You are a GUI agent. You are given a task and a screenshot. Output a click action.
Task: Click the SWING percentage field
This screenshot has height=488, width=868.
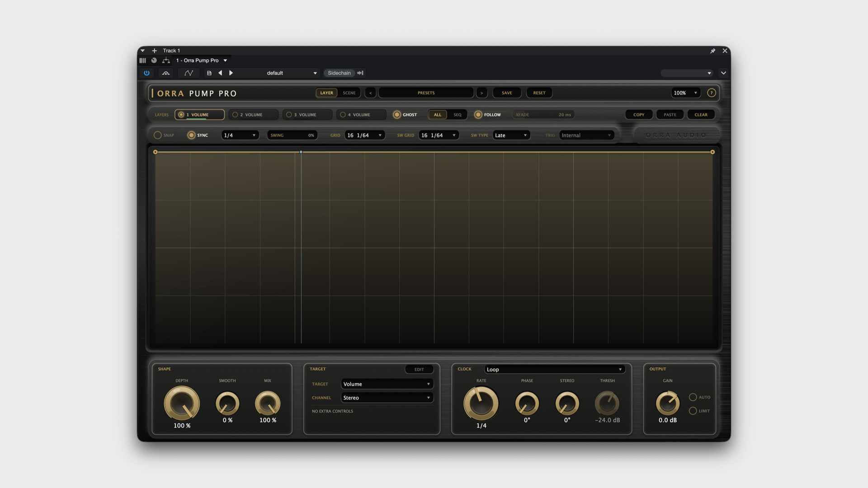[x=292, y=135]
